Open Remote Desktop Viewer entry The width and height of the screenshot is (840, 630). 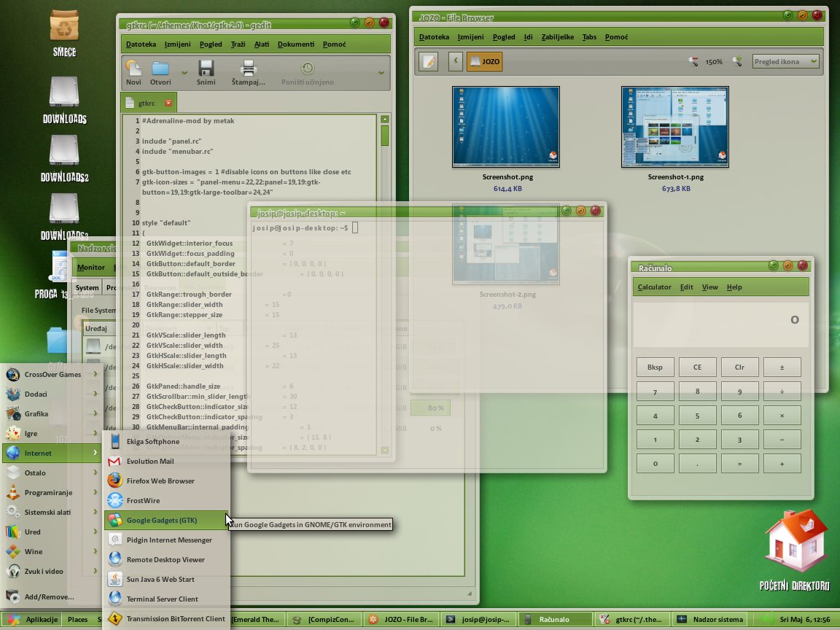click(x=166, y=560)
